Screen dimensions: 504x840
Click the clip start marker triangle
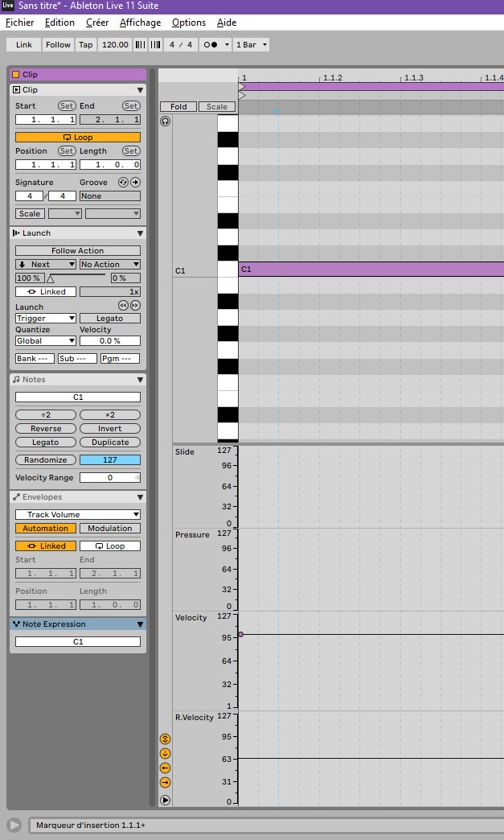[x=242, y=96]
